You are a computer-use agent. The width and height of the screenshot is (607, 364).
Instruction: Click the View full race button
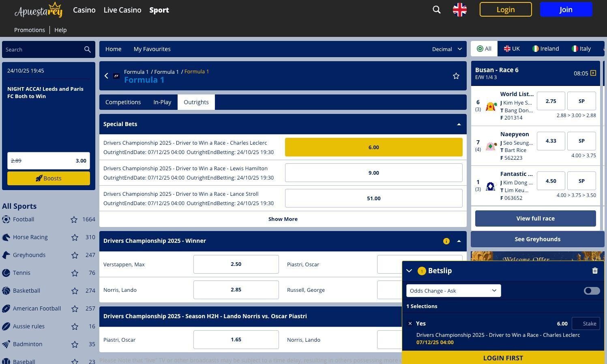[535, 218]
